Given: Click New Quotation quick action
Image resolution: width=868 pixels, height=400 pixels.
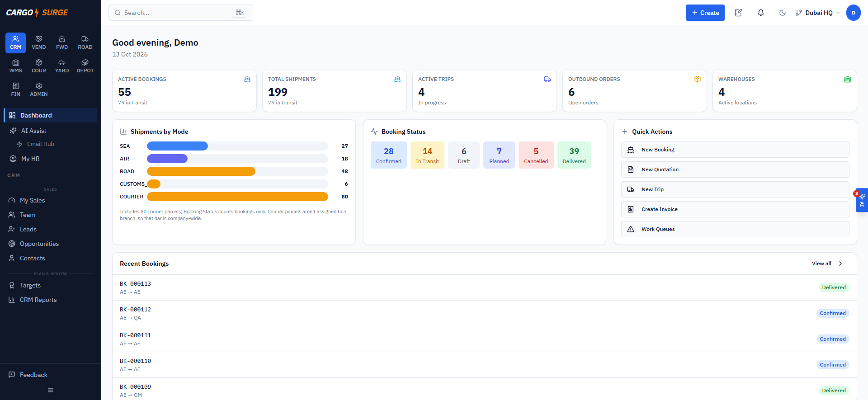Looking at the screenshot, I should pos(735,169).
